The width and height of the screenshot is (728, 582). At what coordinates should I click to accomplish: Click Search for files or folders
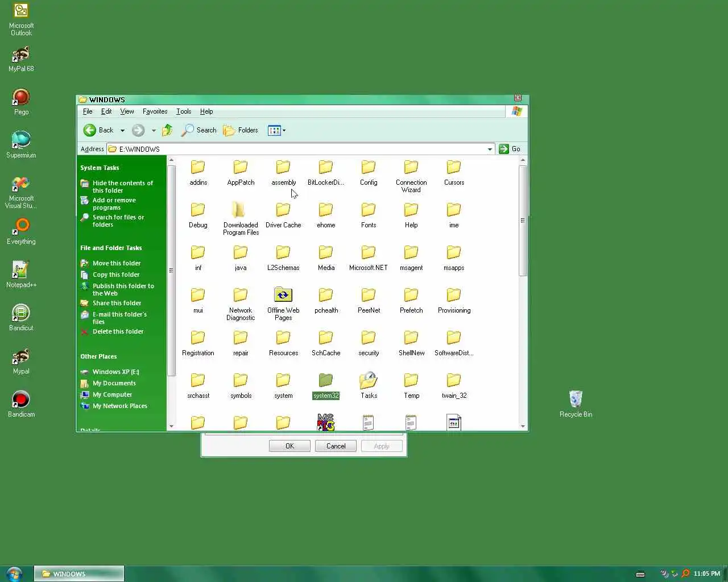[118, 221]
